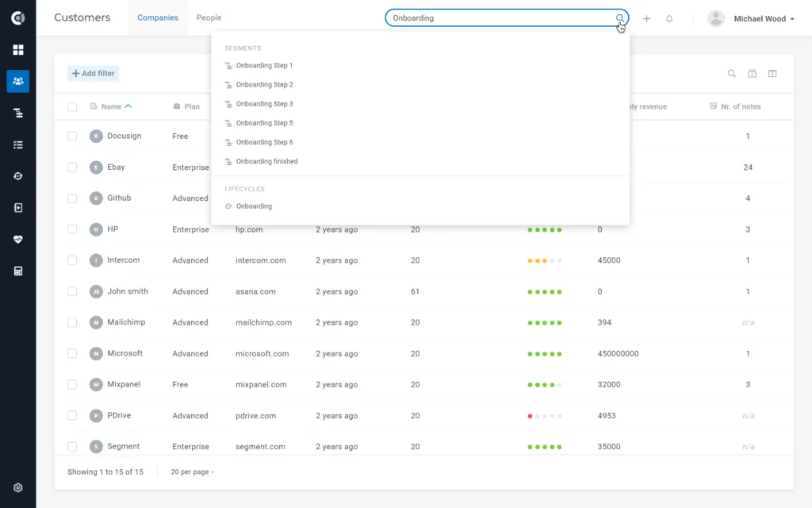The image size is (812, 508).
Task: Open the notifications bell icon
Action: coord(669,19)
